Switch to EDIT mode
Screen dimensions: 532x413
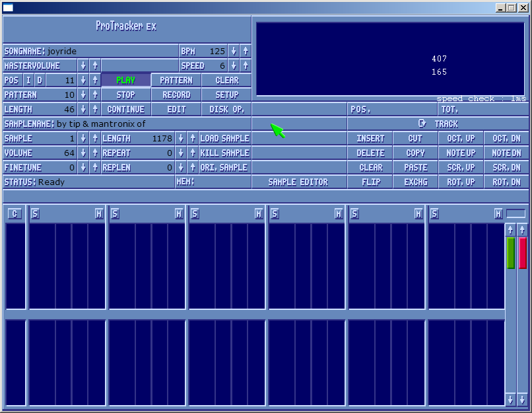[176, 110]
